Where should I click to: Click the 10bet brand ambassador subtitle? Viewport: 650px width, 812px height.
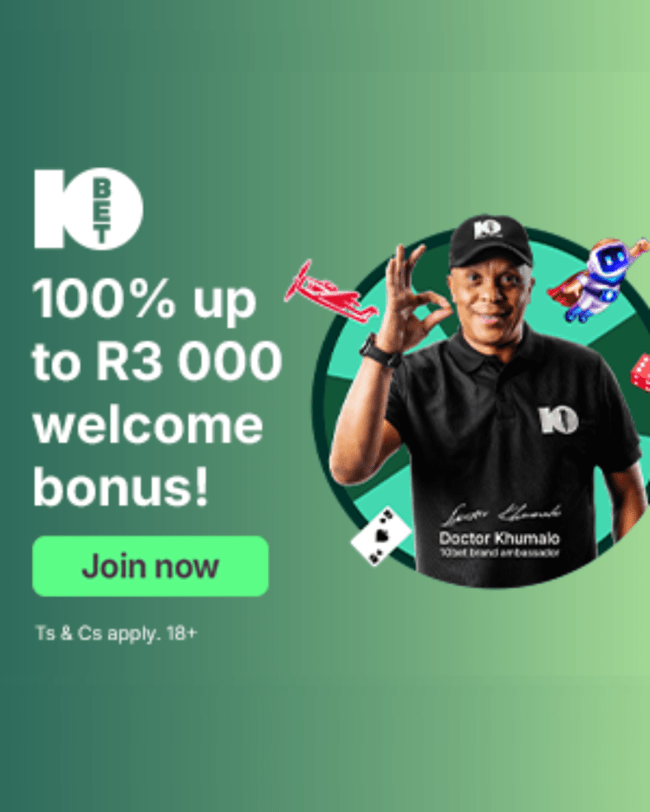click(499, 553)
